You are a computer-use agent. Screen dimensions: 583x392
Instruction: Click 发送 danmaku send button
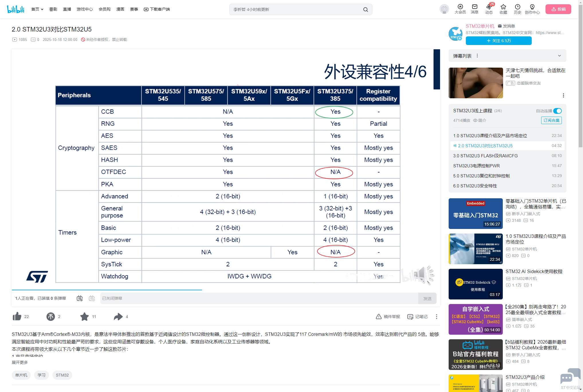[427, 298]
